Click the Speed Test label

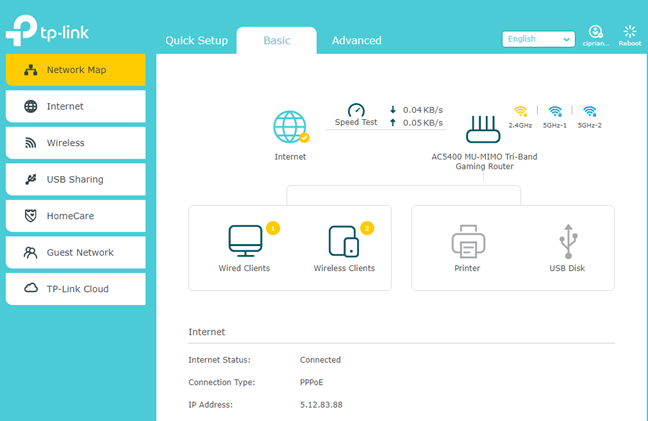click(356, 122)
